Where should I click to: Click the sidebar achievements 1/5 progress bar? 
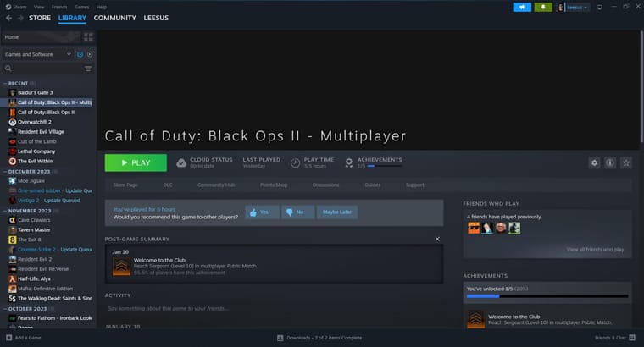[x=547, y=295]
